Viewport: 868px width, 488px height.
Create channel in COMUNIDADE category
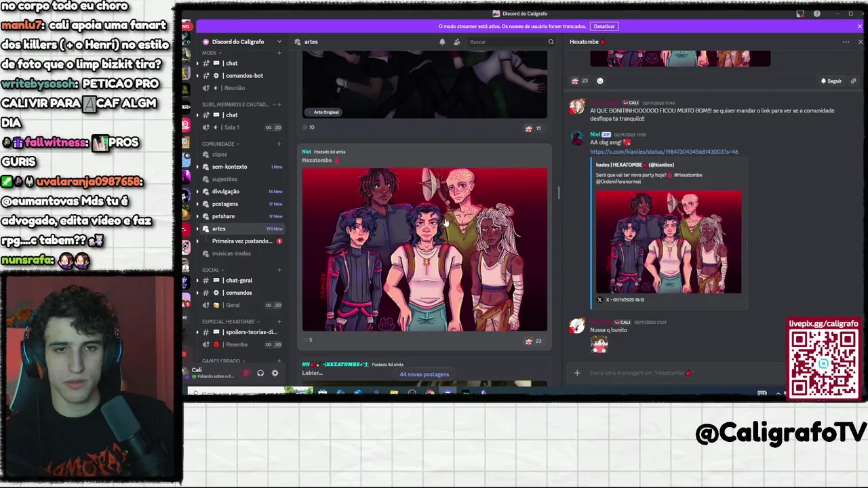tap(279, 144)
